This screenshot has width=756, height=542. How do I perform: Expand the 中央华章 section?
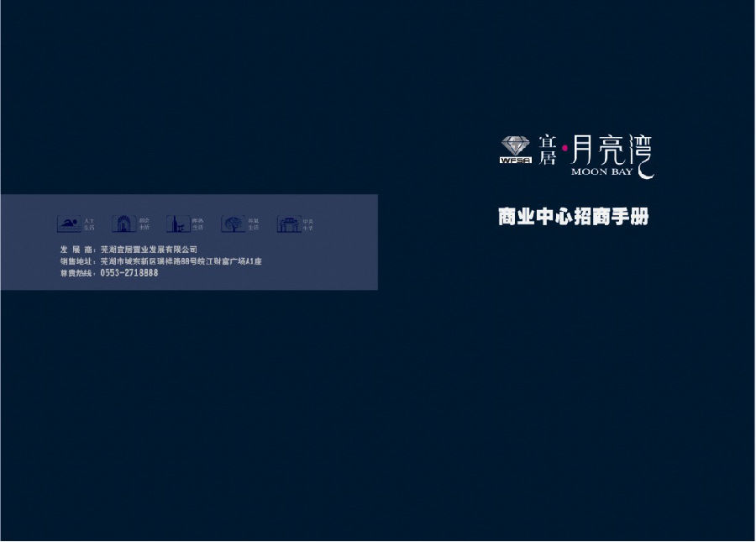coord(307,222)
